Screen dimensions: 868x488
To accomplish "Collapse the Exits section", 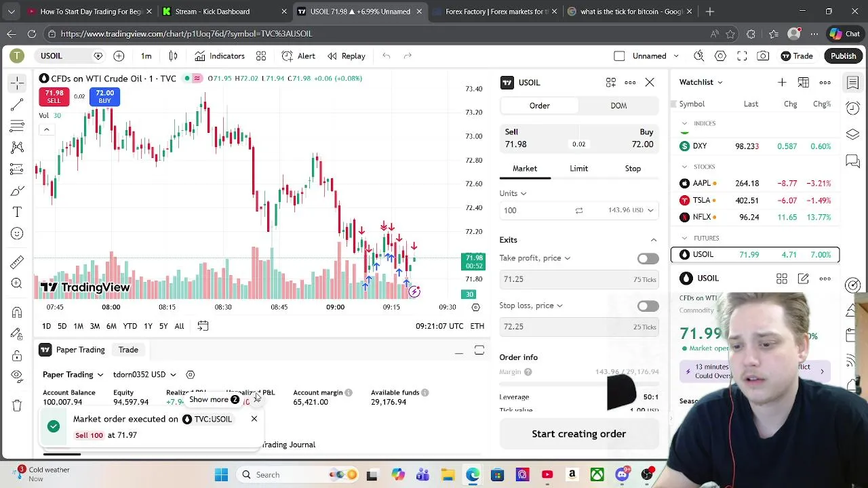I will [x=654, y=240].
